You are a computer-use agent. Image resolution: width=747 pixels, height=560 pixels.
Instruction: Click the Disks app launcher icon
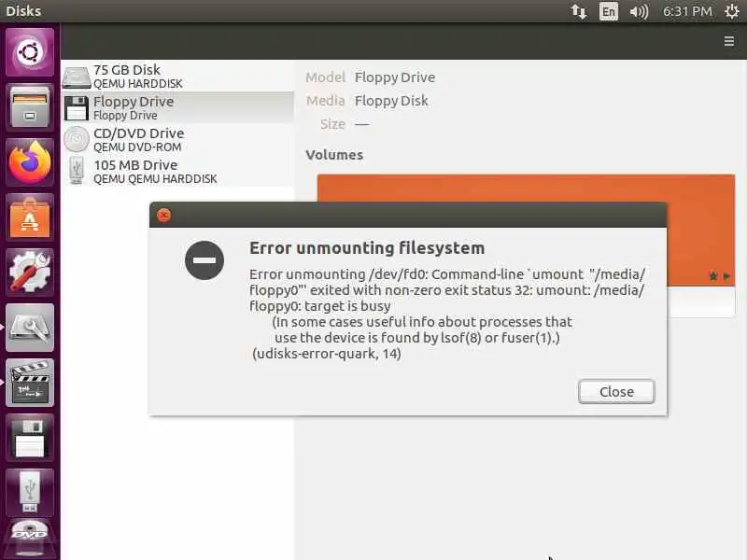point(30,328)
